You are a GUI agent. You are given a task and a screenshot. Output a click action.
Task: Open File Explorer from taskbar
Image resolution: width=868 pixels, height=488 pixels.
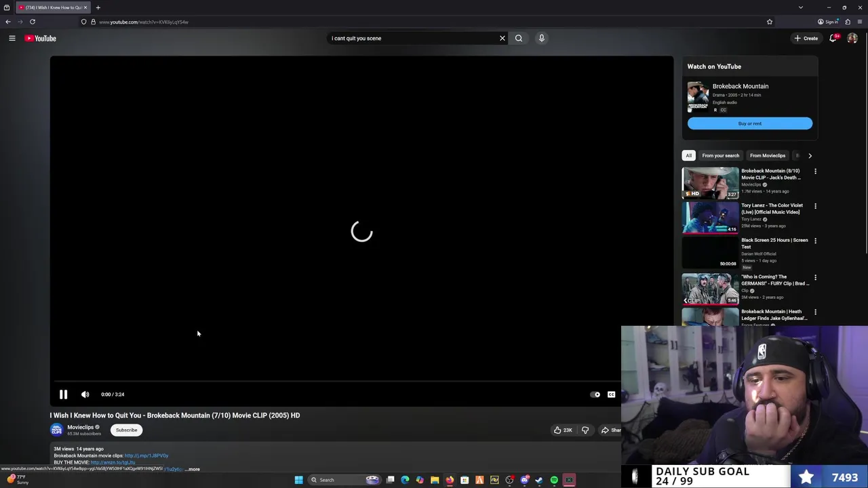point(435,480)
